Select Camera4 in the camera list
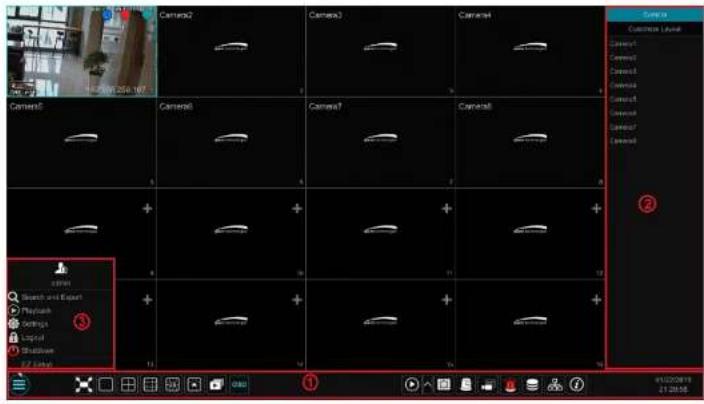The height and width of the screenshot is (404, 704). pos(623,85)
